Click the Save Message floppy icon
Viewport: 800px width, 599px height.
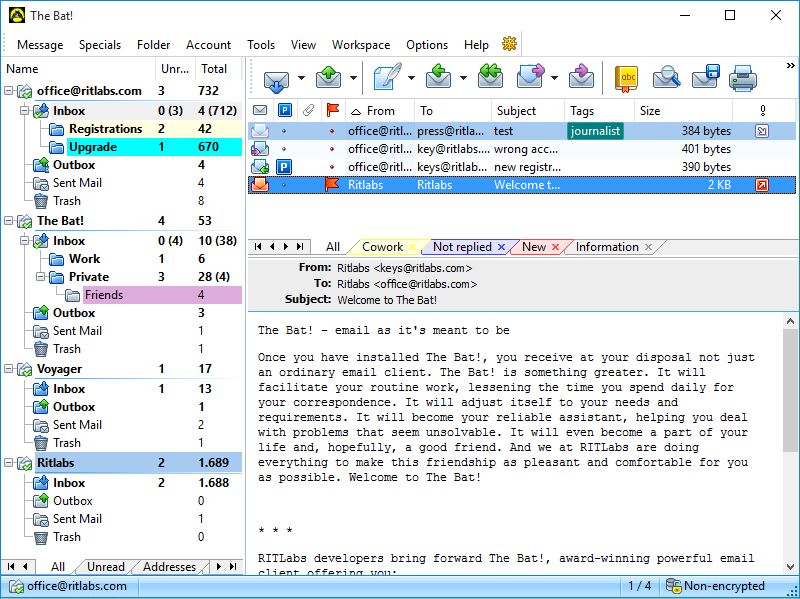(x=706, y=77)
